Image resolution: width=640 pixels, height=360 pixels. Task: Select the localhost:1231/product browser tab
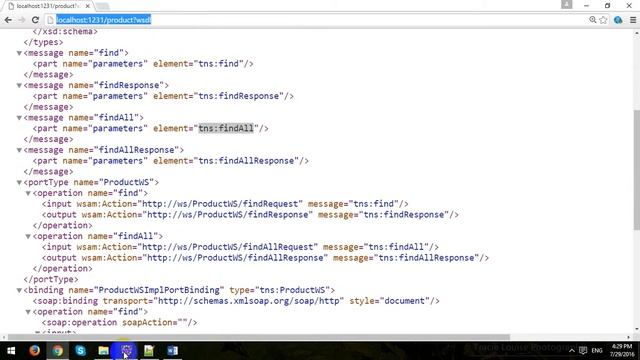(48, 6)
